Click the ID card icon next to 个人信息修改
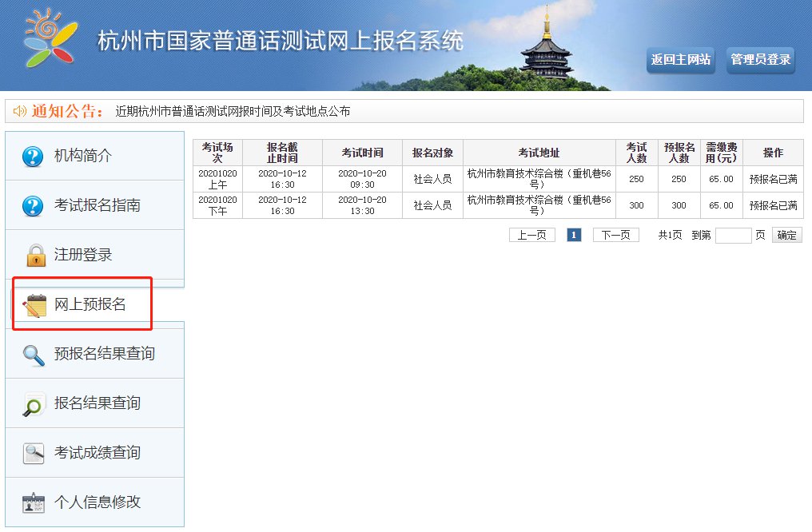The width and height of the screenshot is (812, 532). pyautogui.click(x=34, y=502)
